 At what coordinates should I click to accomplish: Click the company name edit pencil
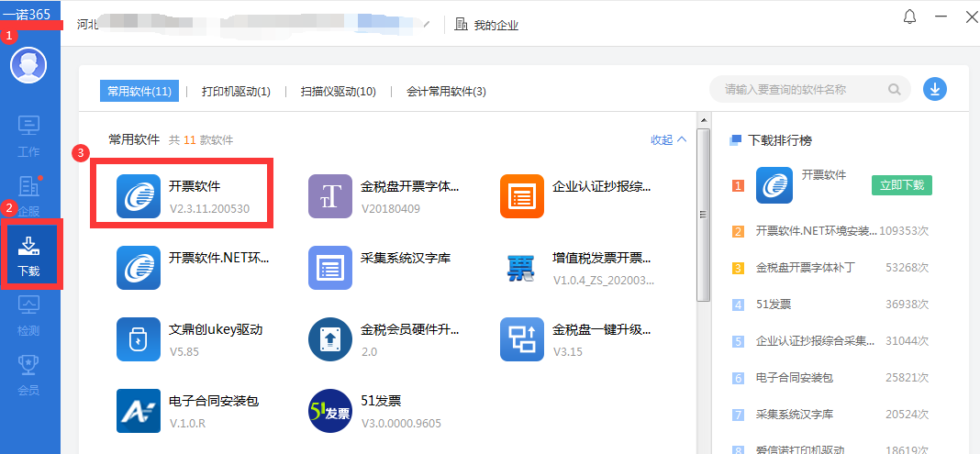pyautogui.click(x=426, y=24)
